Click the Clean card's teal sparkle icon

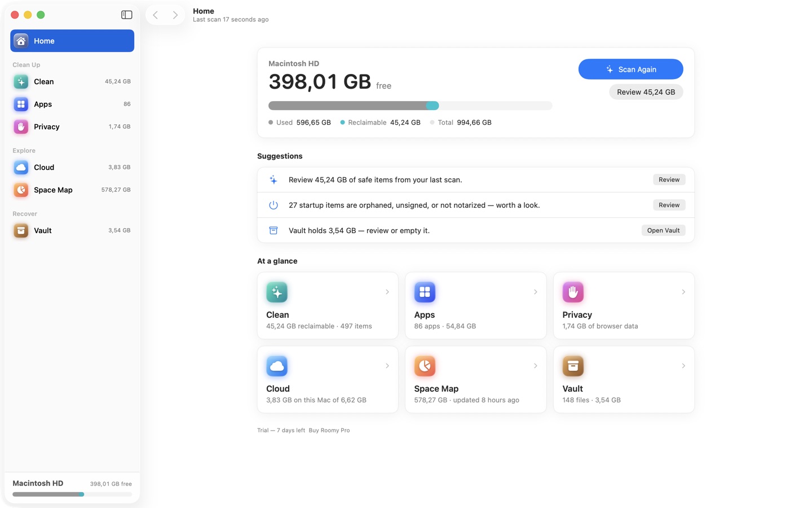[x=277, y=292]
